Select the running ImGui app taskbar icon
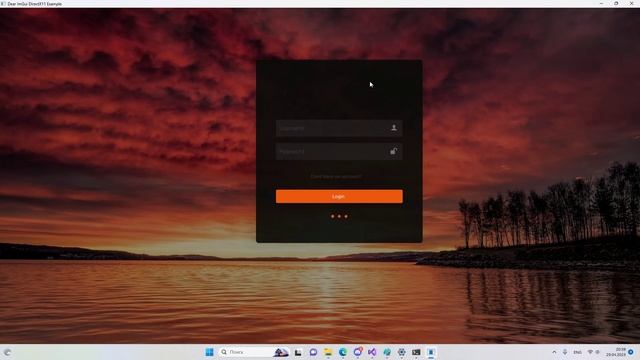 (x=431, y=352)
